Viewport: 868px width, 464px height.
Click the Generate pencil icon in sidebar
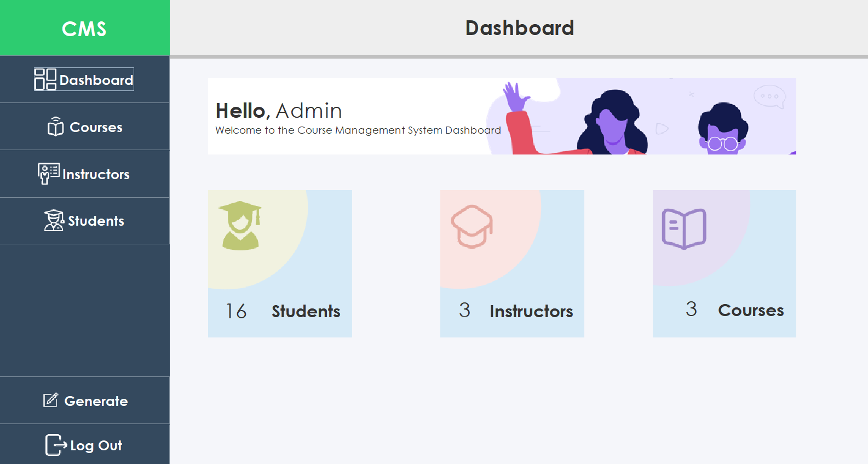50,400
